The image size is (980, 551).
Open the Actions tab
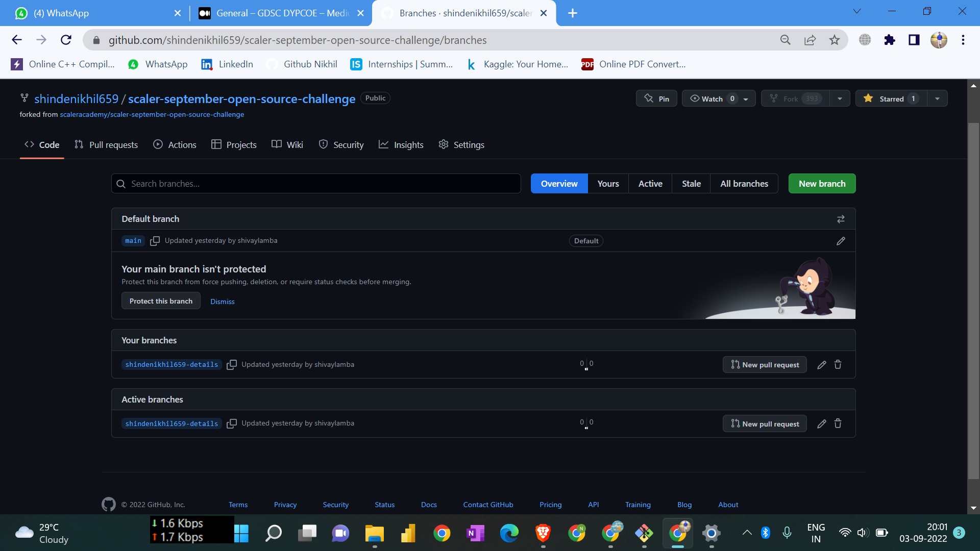(x=175, y=144)
